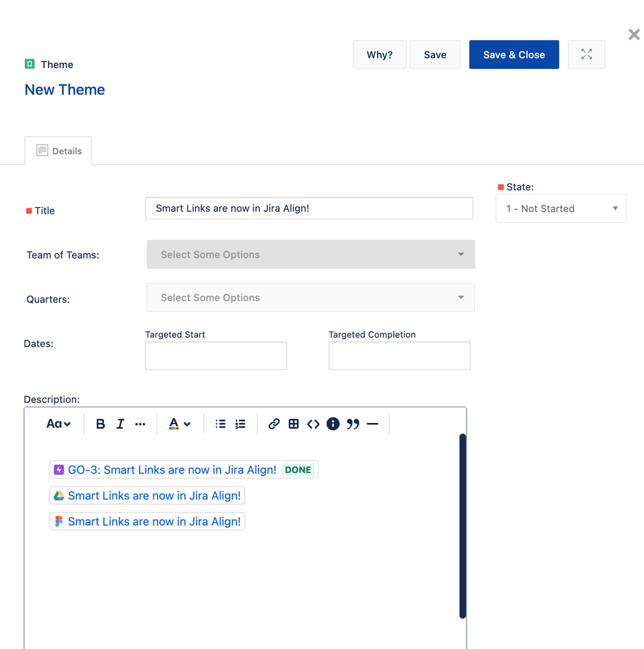Viewport: 644px width, 649px height.
Task: Open the text styles Aa dropdown
Action: point(58,424)
